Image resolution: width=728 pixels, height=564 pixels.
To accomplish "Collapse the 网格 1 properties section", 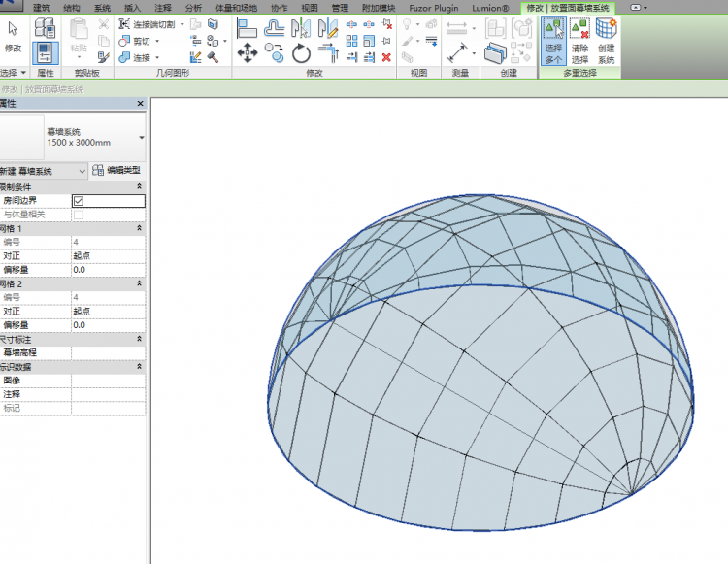I will (x=138, y=228).
